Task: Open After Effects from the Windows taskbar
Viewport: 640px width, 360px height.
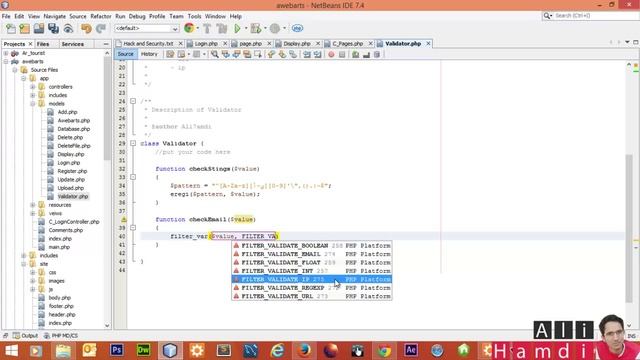Action: point(411,350)
